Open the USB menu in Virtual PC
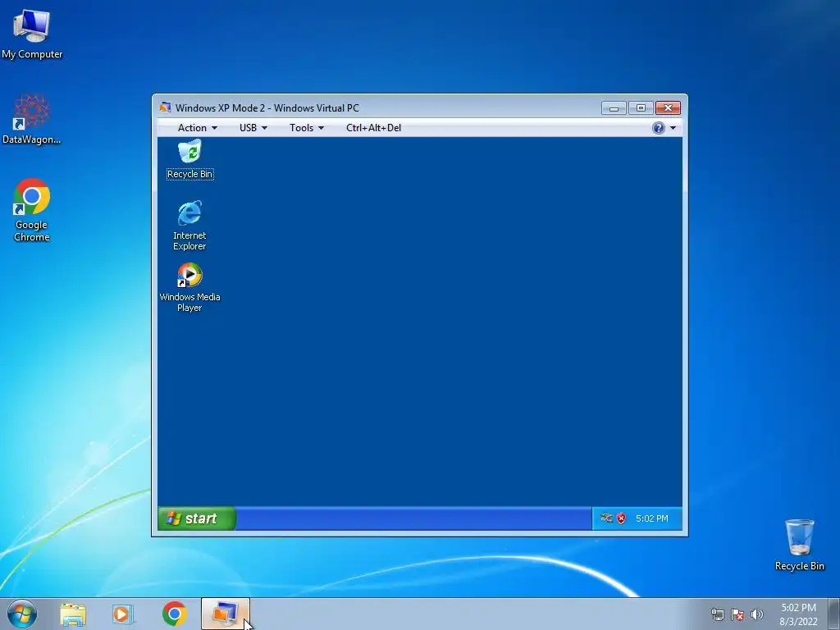 [253, 127]
